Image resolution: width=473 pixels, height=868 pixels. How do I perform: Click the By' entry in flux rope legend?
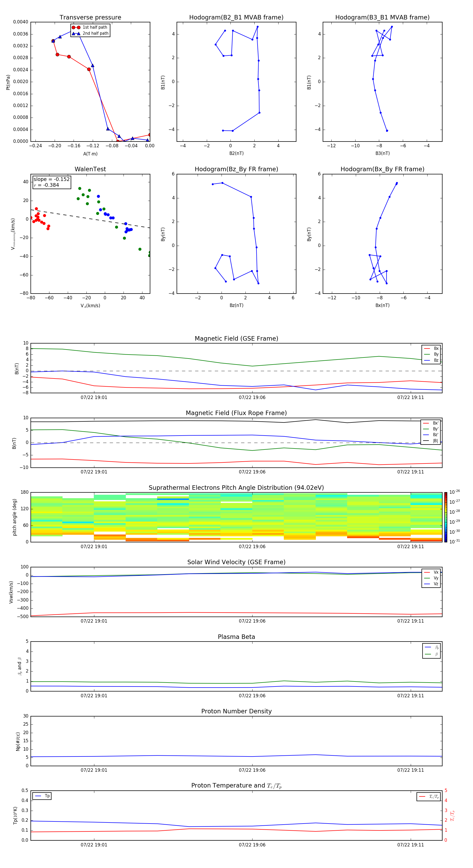click(x=431, y=429)
